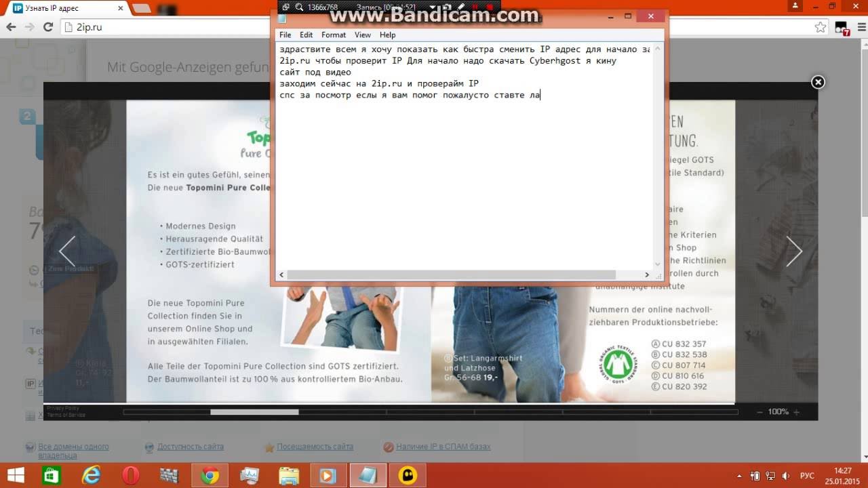Click the Bandicam window mode icon
This screenshot has height=488, width=868.
pos(285,7)
